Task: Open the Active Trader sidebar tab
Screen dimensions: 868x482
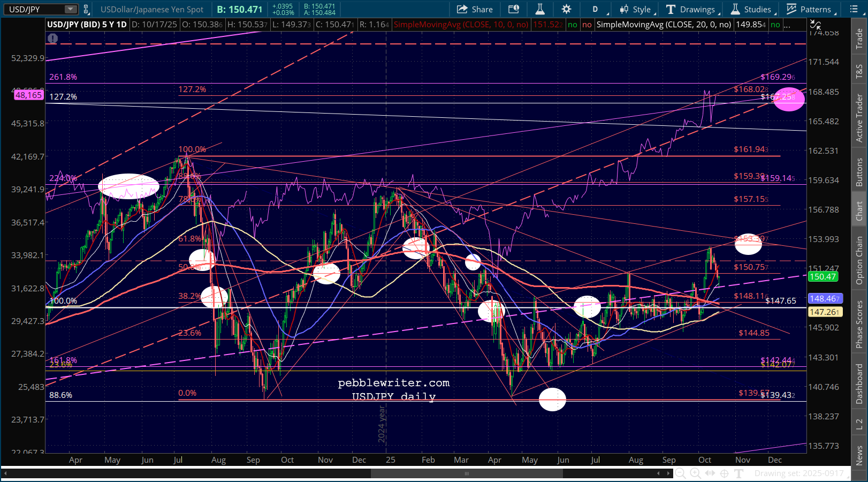Action: click(859, 118)
